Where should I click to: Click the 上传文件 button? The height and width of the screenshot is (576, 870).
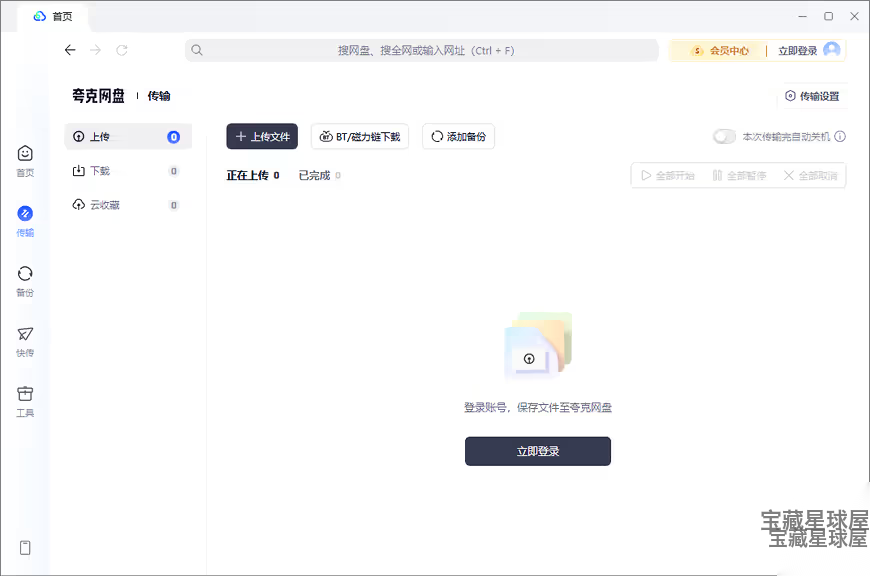click(262, 137)
